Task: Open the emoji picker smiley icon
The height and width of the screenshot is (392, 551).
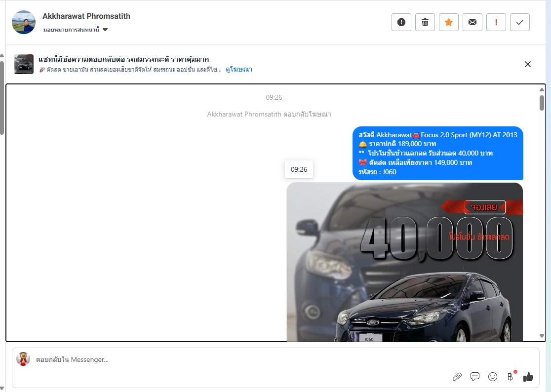Action: click(493, 377)
